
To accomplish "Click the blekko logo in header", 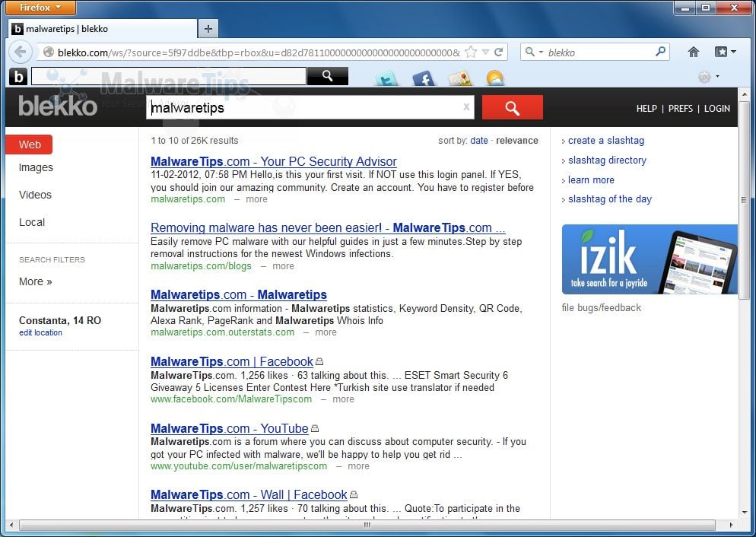I will pos(58,106).
